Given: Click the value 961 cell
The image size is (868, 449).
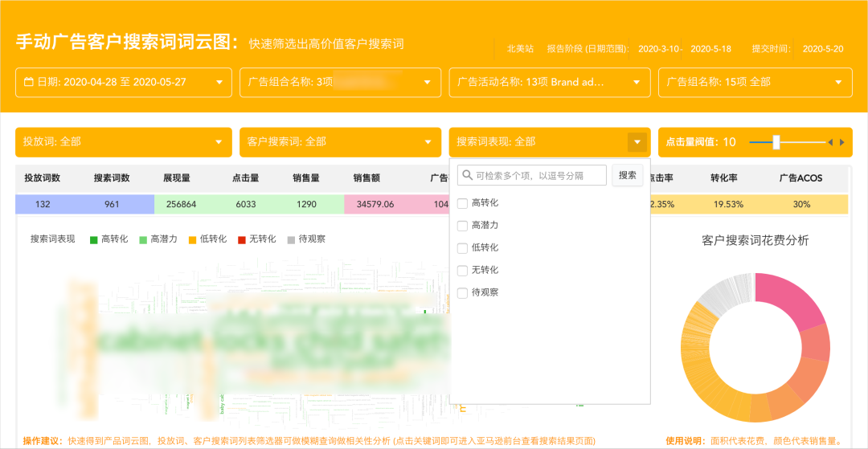Looking at the screenshot, I should click(x=111, y=204).
